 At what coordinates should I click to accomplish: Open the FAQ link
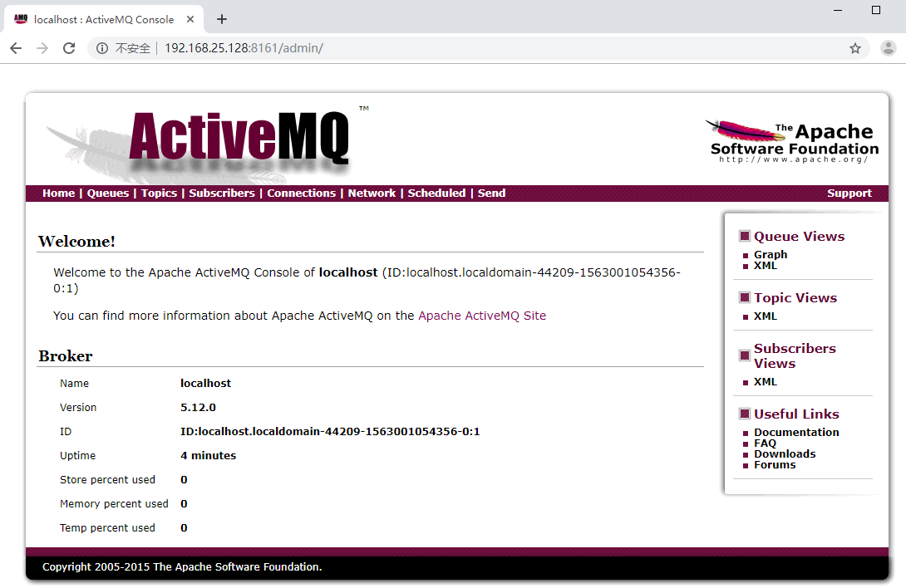765,443
